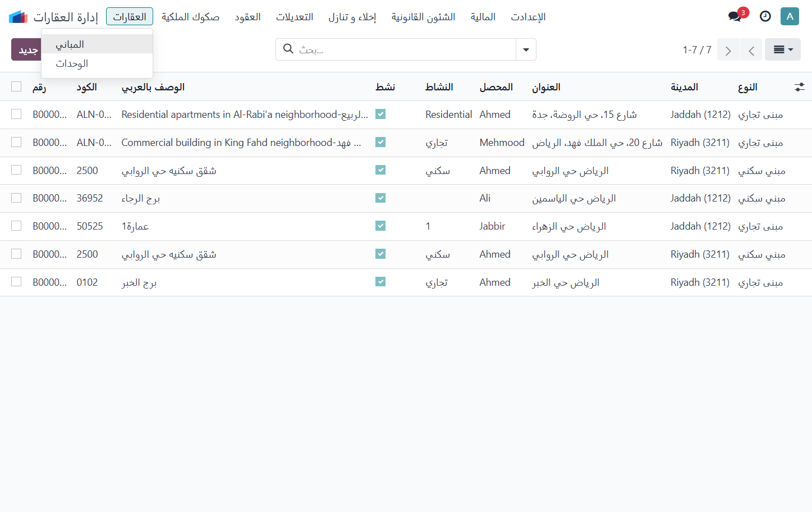Open record Commercial building in King Fahd neighborhood
The image size is (812, 512).
tap(241, 143)
